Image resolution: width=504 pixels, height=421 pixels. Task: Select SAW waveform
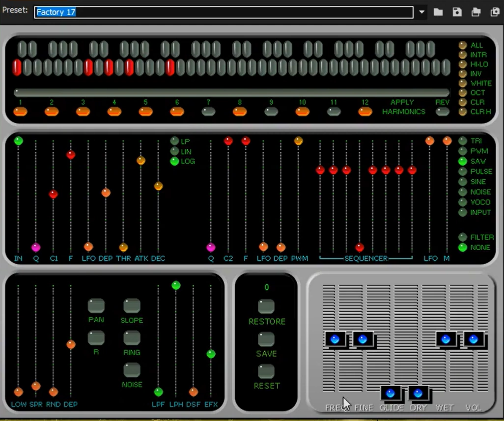coord(463,161)
